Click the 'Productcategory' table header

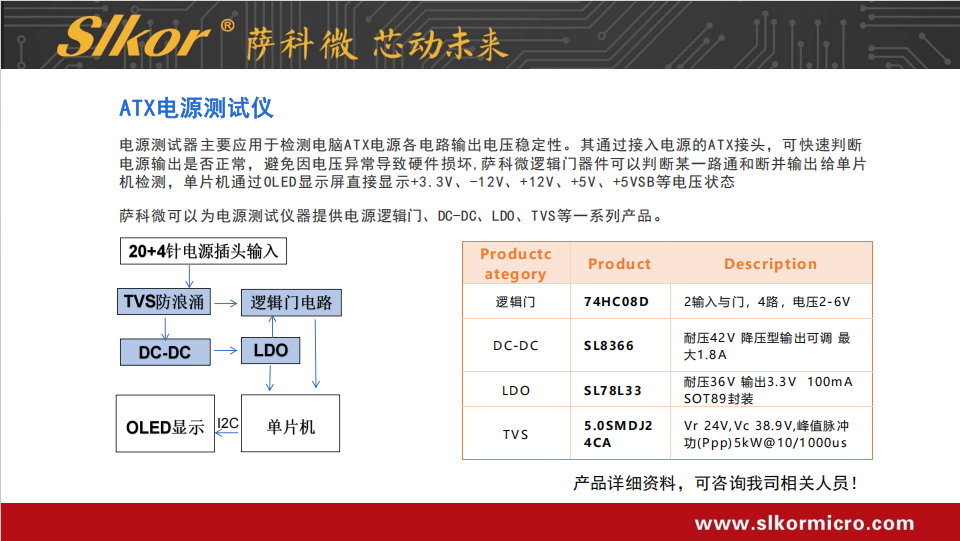[516, 263]
